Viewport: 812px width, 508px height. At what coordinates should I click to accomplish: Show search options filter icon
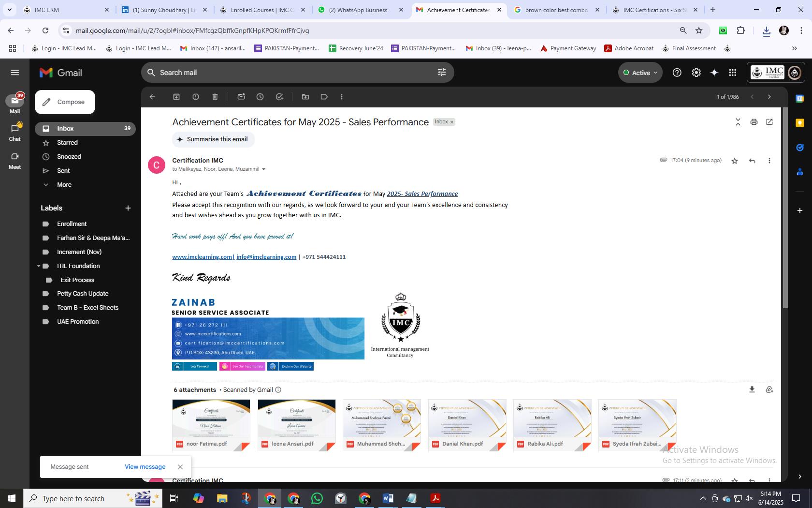[442, 73]
